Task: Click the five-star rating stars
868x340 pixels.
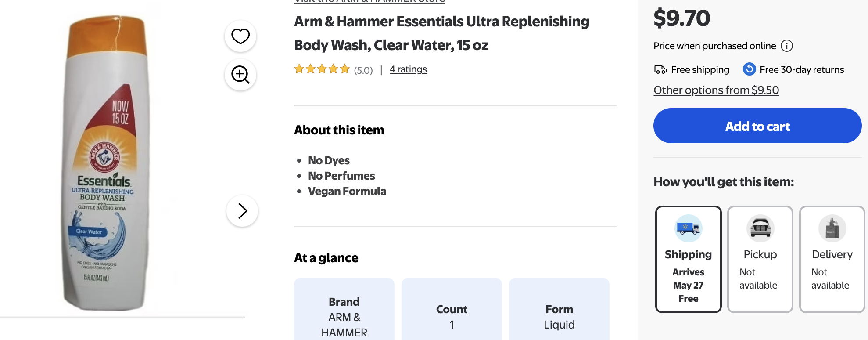Action: coord(322,69)
